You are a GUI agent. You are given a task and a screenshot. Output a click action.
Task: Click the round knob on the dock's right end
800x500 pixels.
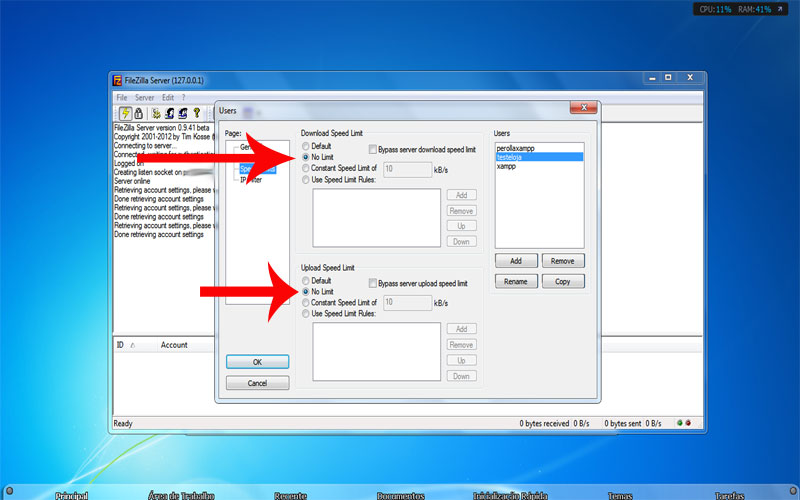pyautogui.click(x=791, y=491)
